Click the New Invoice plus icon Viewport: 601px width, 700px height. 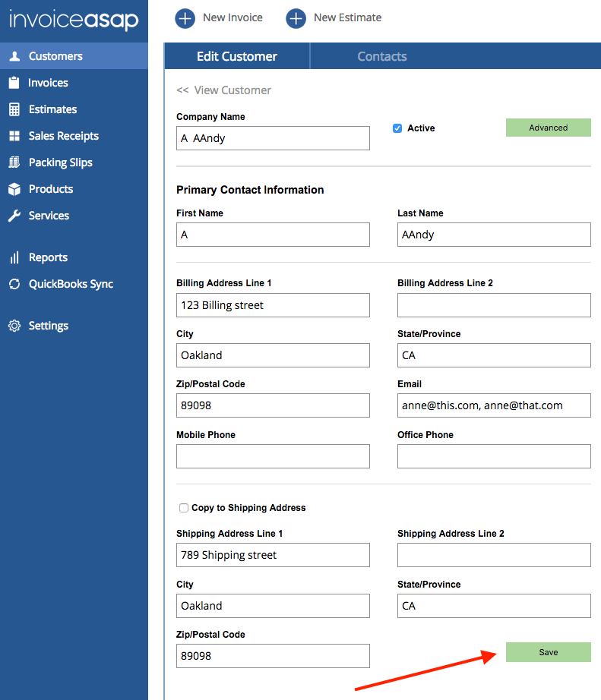[x=185, y=18]
